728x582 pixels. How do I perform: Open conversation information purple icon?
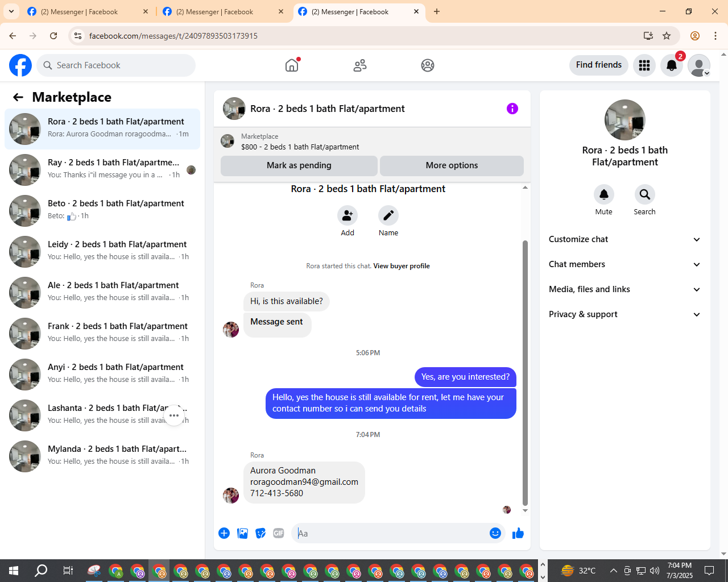coord(512,109)
